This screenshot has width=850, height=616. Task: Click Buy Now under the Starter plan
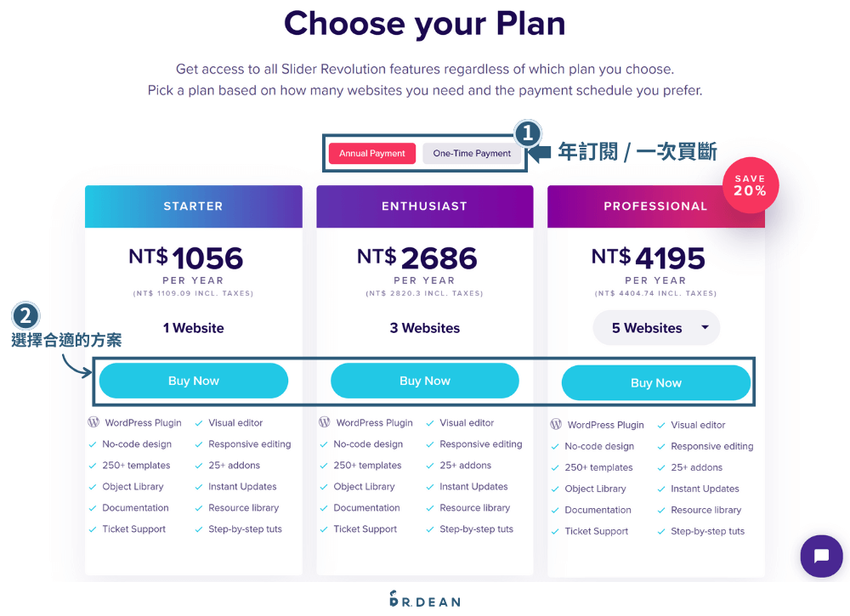[193, 381]
